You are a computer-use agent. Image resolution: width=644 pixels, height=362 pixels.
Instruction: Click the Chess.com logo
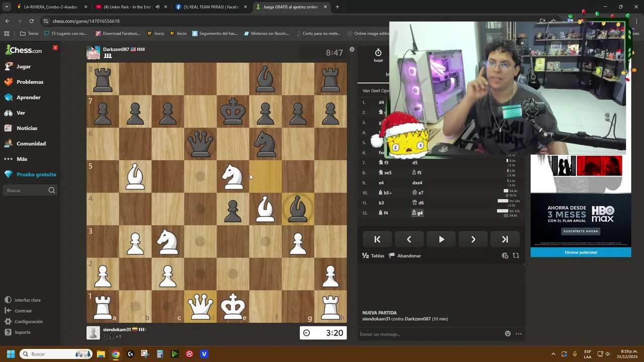pyautogui.click(x=24, y=50)
